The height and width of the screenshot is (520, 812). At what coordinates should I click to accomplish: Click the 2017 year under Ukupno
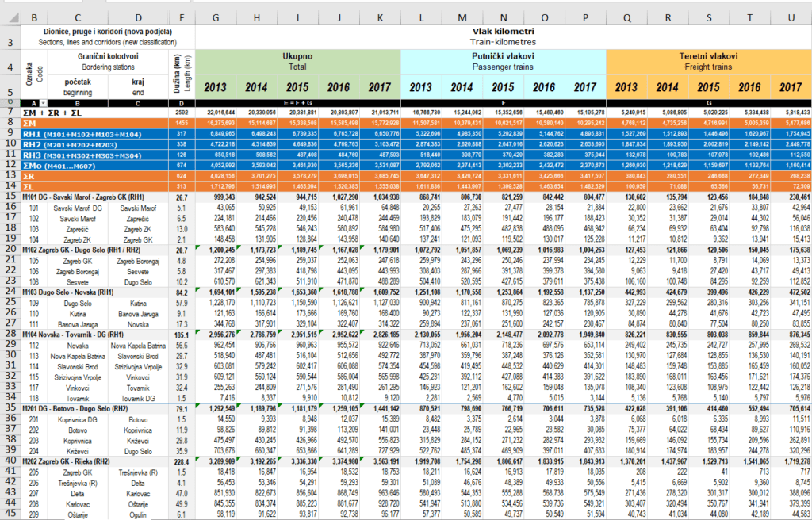pos(380,87)
